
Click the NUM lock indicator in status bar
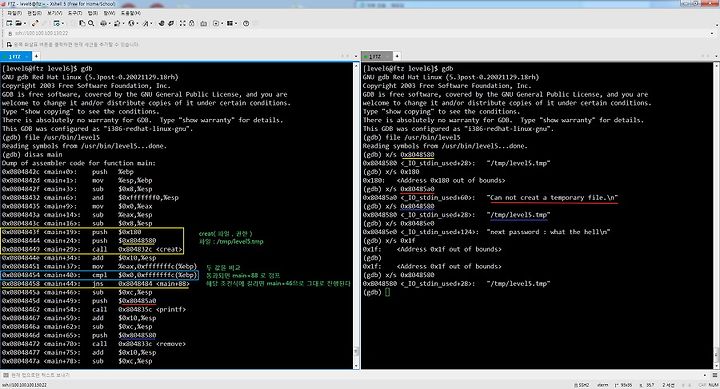click(713, 385)
